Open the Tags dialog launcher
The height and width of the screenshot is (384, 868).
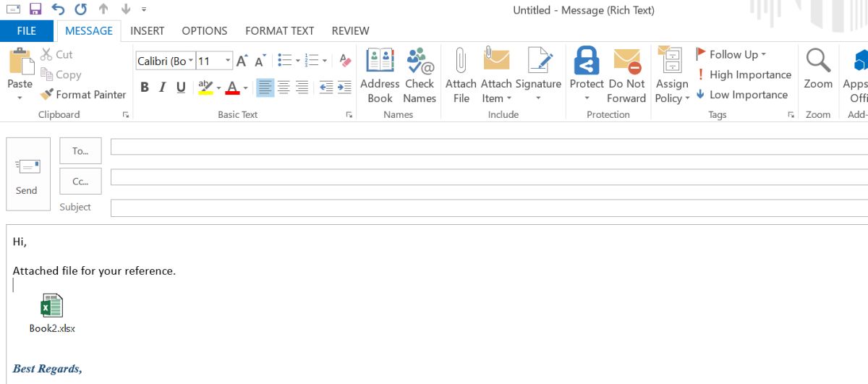tap(791, 114)
